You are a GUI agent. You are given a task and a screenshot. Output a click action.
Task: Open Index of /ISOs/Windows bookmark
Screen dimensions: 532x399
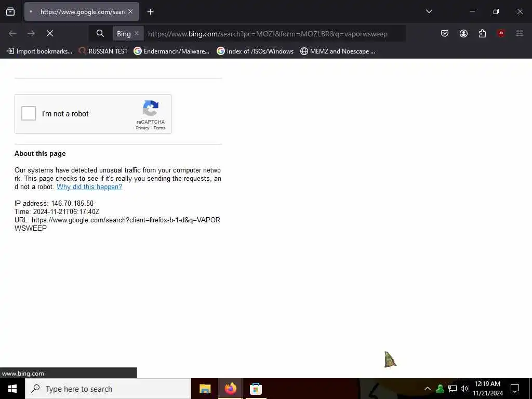pos(255,51)
